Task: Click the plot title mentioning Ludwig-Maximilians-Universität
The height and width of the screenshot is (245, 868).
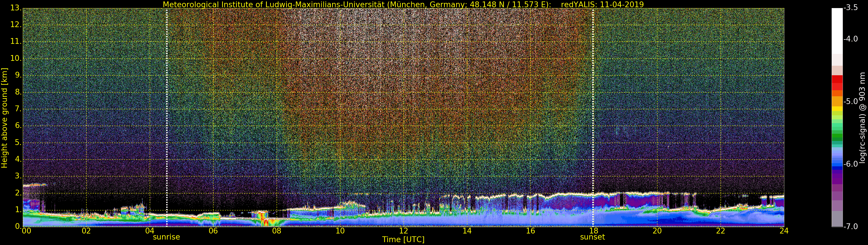Action: pos(403,4)
